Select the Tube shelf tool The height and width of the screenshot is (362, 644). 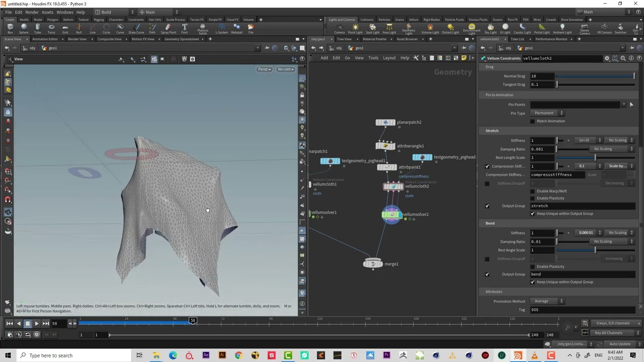[x=37, y=29]
